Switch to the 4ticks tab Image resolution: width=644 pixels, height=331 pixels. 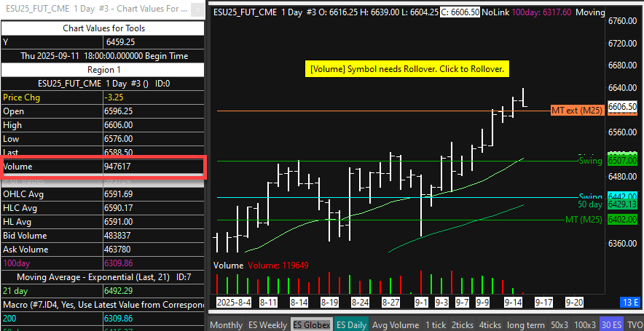[x=490, y=325]
